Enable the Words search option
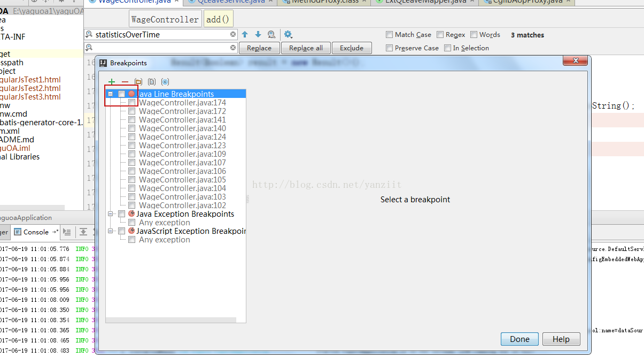This screenshot has height=358, width=644. click(x=474, y=35)
